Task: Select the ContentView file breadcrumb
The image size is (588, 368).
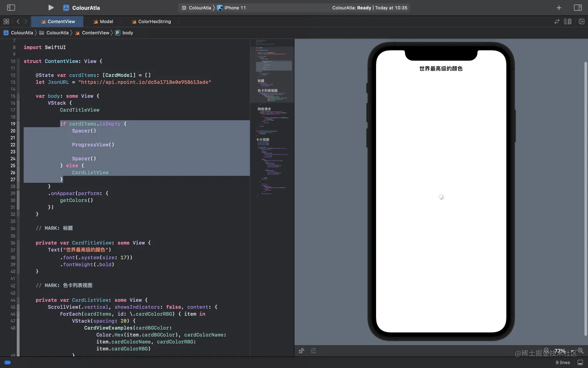Action: point(92,33)
